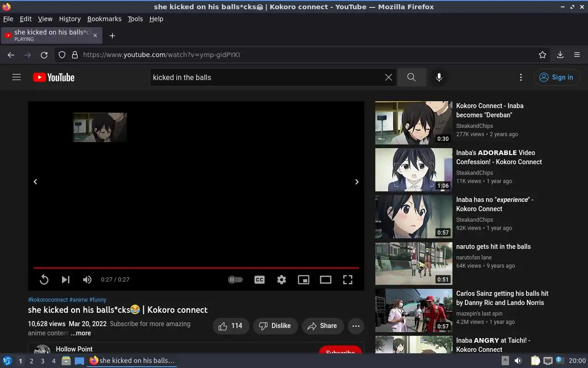Open the History menu
This screenshot has width=588, height=368.
70,19
